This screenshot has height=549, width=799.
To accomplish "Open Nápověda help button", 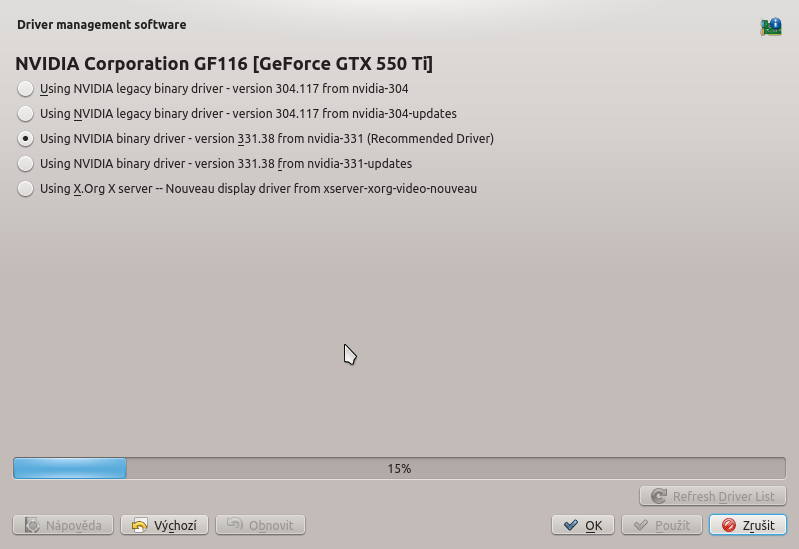I will pos(63,525).
